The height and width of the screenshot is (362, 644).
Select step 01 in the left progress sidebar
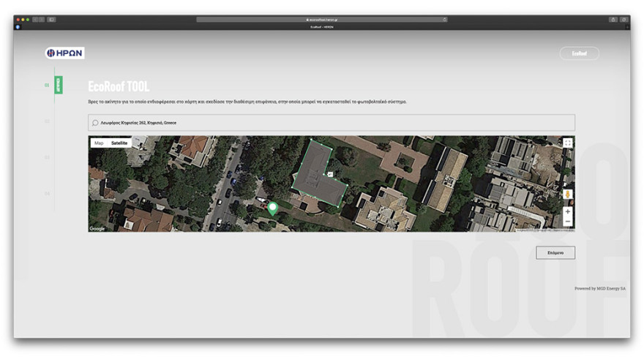point(47,85)
